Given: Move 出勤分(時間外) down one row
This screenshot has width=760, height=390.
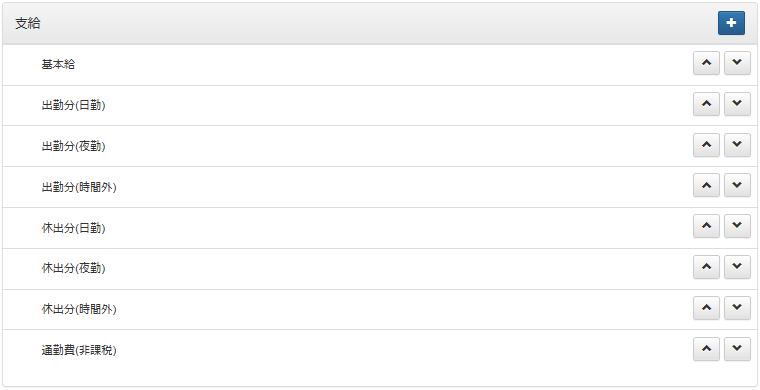Looking at the screenshot, I should [737, 186].
